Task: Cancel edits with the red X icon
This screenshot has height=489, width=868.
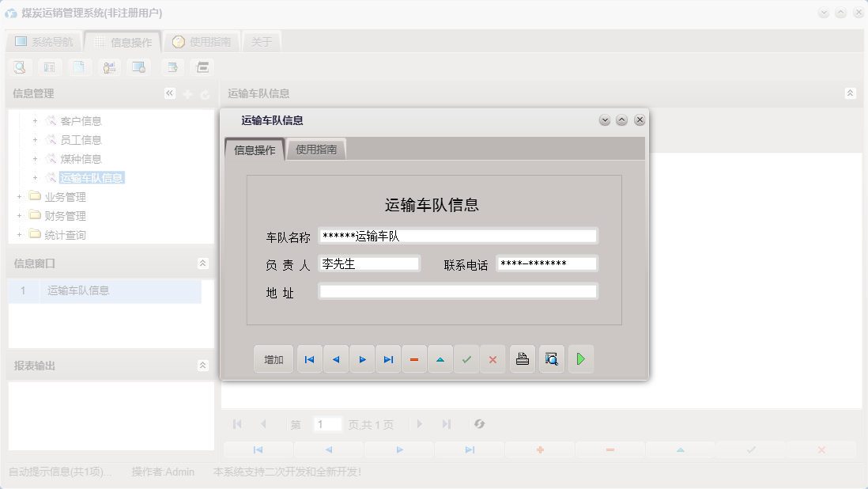Action: coord(493,358)
